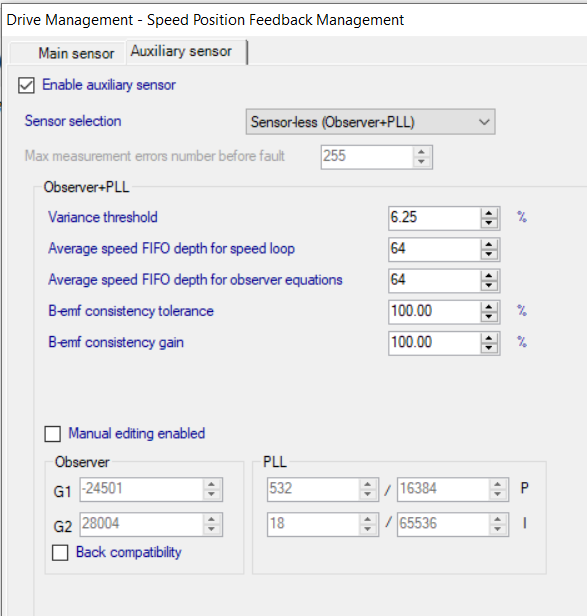Decrease B-emf consistency tolerance value
This screenshot has height=616, width=587.
click(489, 317)
